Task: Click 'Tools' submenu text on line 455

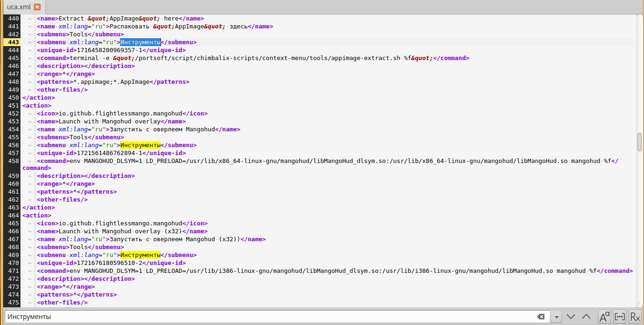Action: pos(79,137)
